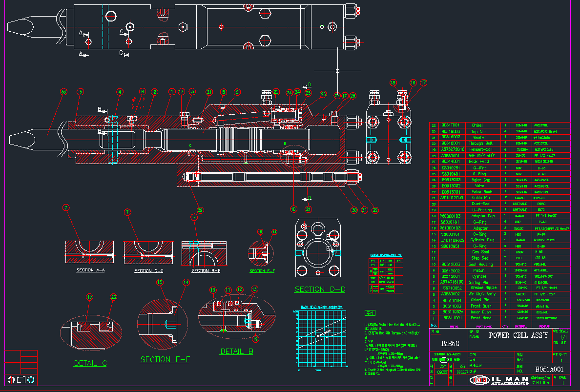Image resolution: width=580 pixels, height=392 pixels.
Task: Select the Back Head part name cell
Action: tap(478, 162)
